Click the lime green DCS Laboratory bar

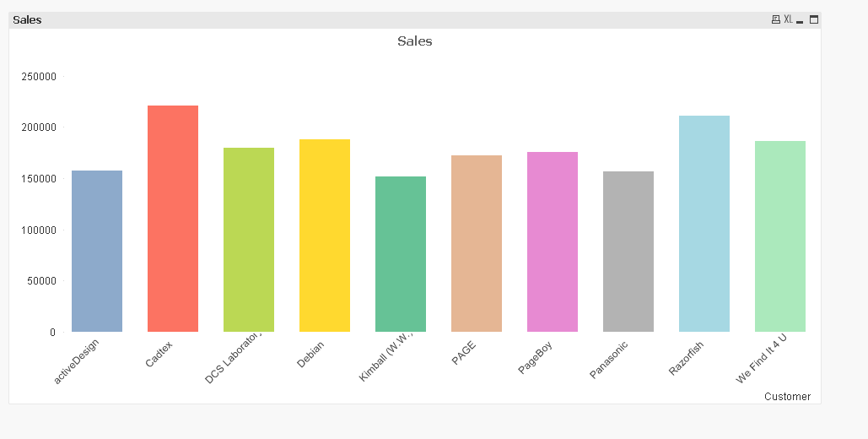tap(249, 240)
